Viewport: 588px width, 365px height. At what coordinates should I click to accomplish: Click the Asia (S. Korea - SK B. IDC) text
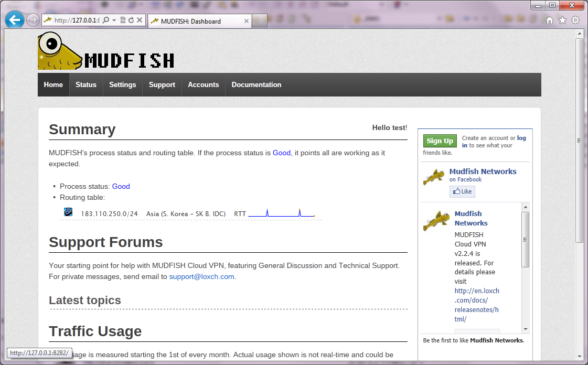186,213
